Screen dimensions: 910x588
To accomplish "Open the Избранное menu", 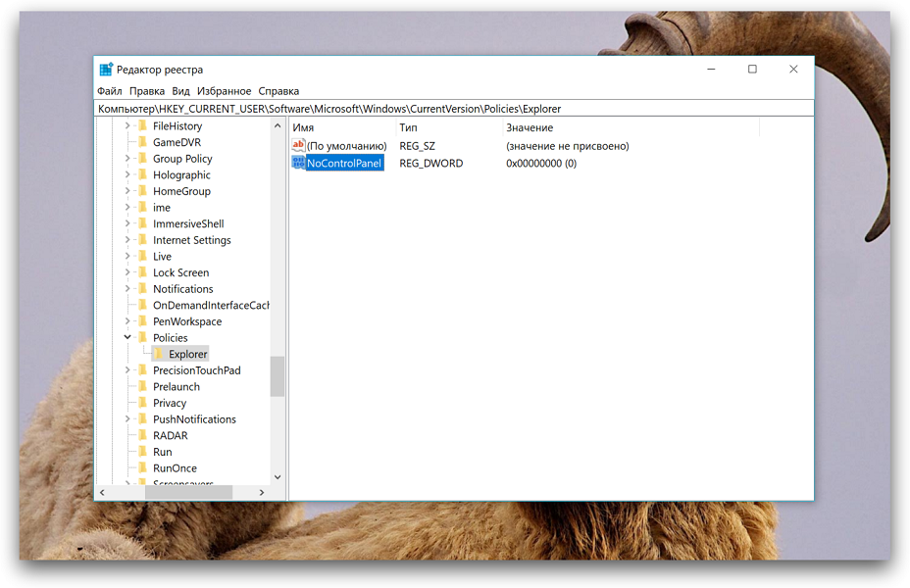I will (x=224, y=91).
